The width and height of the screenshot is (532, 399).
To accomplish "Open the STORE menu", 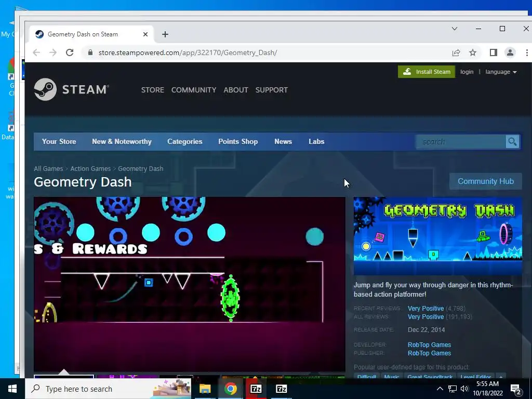I will coord(153,90).
